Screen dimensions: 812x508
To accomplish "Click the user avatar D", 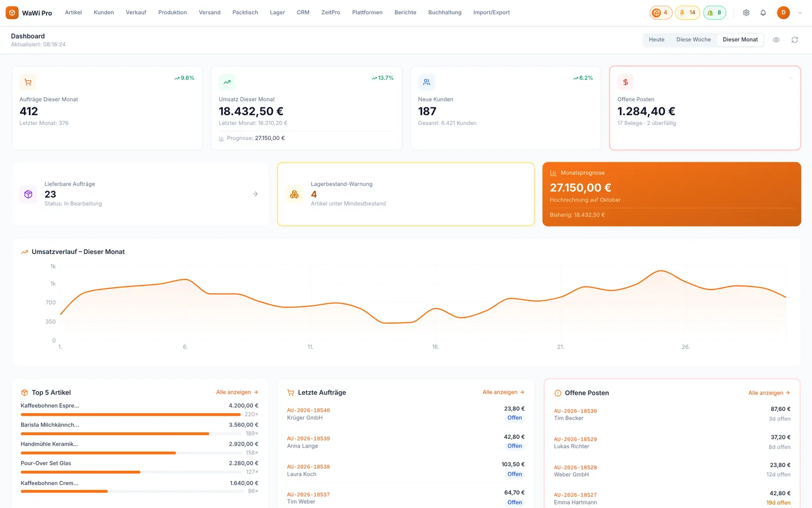I will tap(783, 13).
